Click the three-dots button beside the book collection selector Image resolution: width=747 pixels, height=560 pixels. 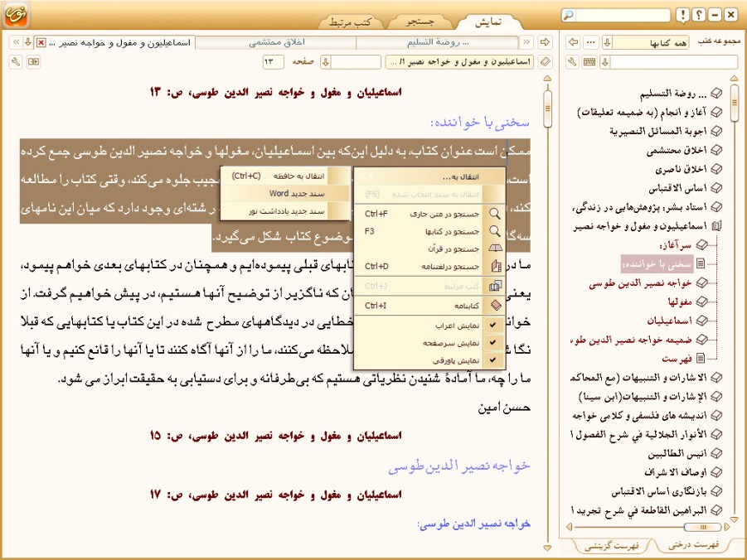tap(591, 42)
